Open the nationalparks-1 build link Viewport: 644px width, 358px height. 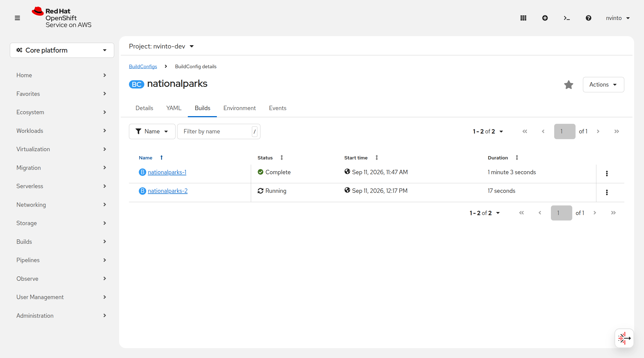pyautogui.click(x=167, y=172)
